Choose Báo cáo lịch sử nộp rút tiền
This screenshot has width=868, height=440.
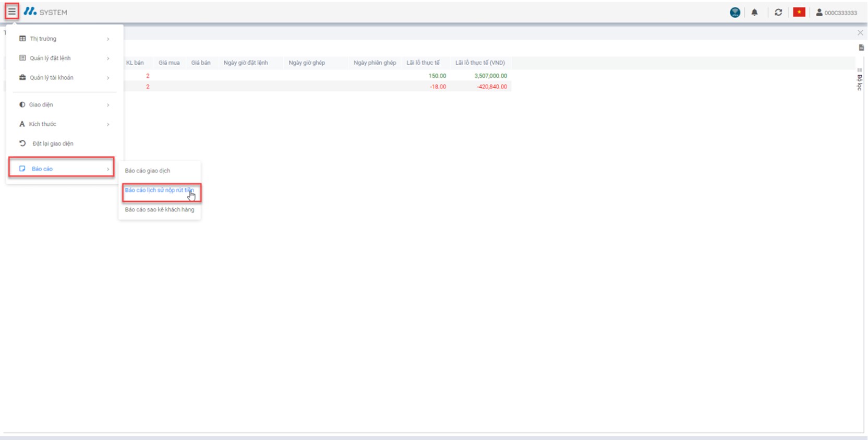point(159,191)
